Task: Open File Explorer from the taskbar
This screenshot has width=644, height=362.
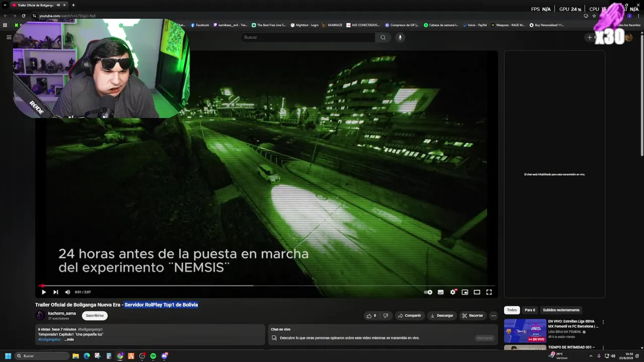Action: [x=75, y=356]
